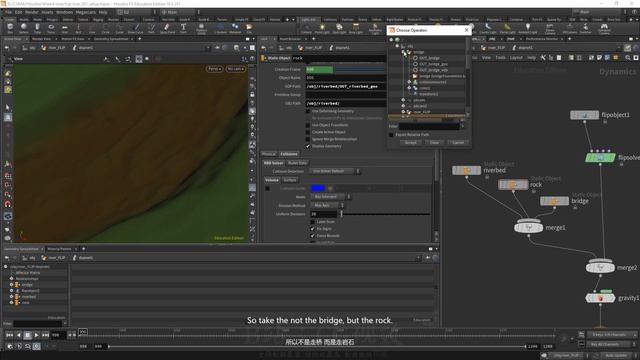Toggle Create Active Object checkbox
Screen dimensions: 640x360
(308, 132)
